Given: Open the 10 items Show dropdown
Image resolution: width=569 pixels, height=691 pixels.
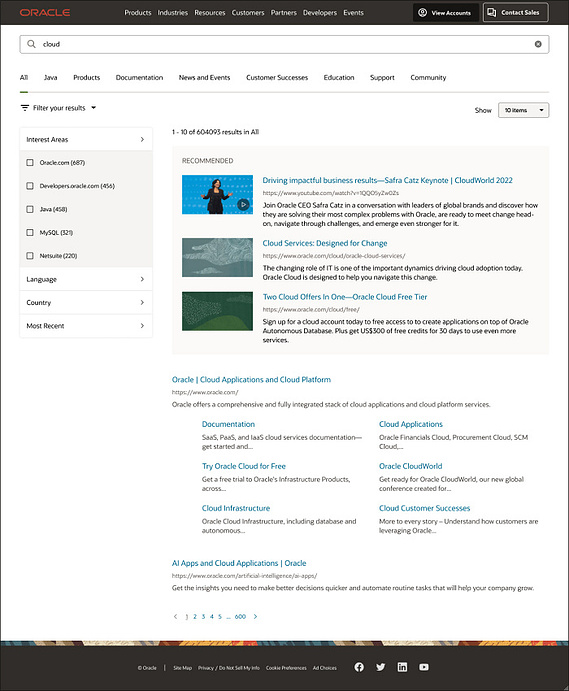Looking at the screenshot, I should (524, 110).
